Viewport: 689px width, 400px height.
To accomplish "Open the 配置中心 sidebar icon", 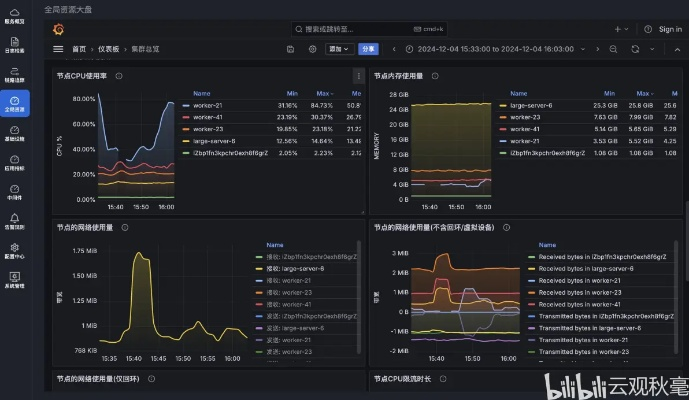I will coord(15,252).
